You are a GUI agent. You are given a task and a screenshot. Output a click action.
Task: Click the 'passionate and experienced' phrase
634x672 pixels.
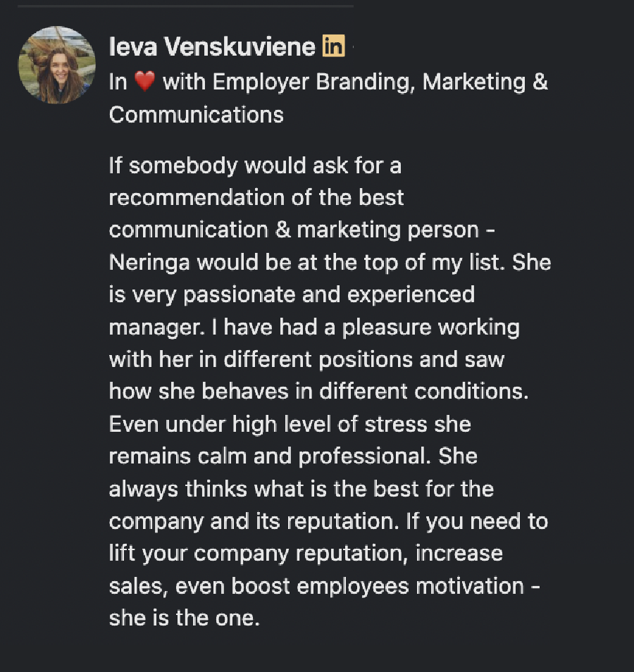coord(329,294)
